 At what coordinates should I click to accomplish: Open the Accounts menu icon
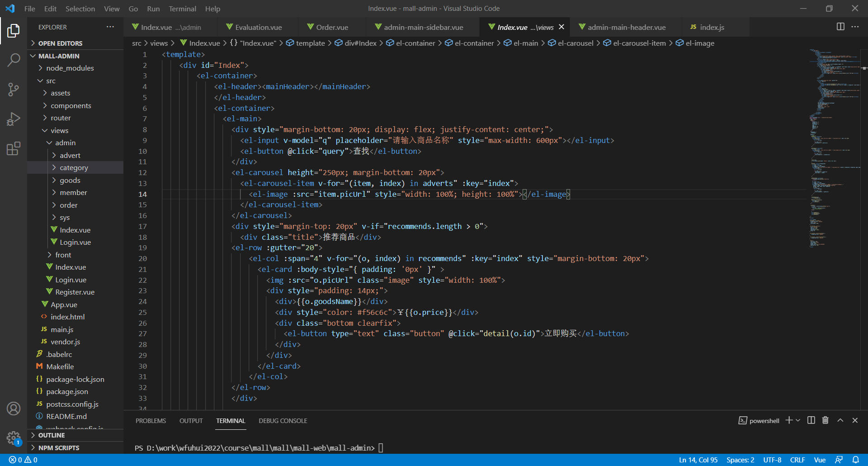coord(14,409)
